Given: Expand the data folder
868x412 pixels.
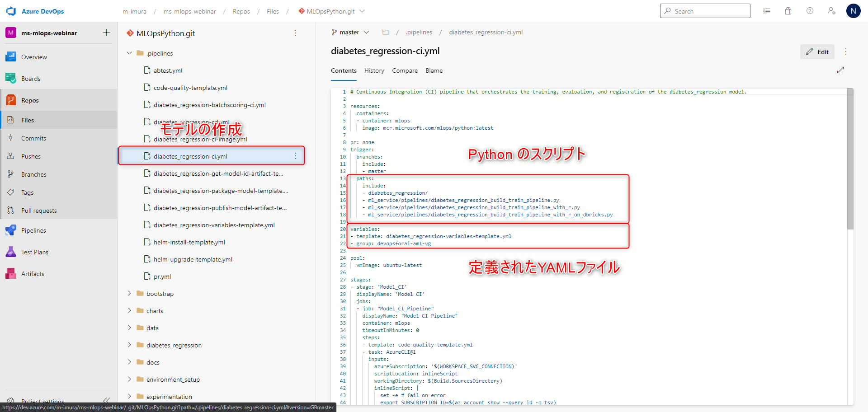Looking at the screenshot, I should click(x=129, y=328).
